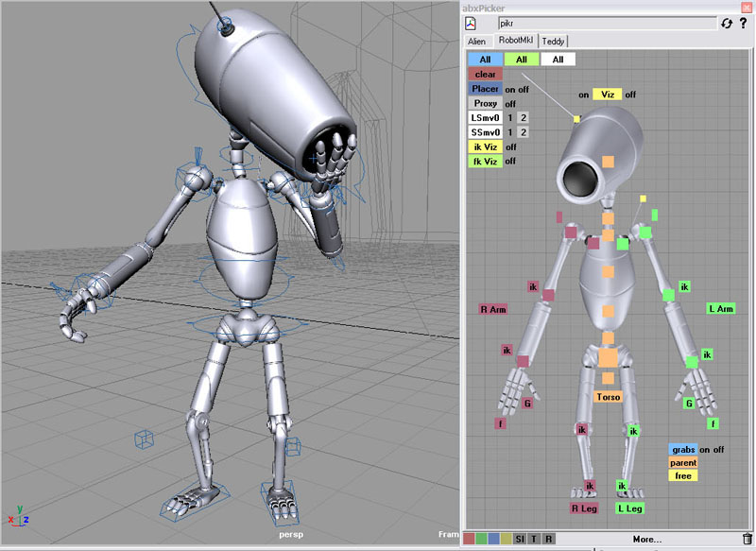Image resolution: width=756 pixels, height=551 pixels.
Task: Turn fk Viz off
Action: point(510,162)
